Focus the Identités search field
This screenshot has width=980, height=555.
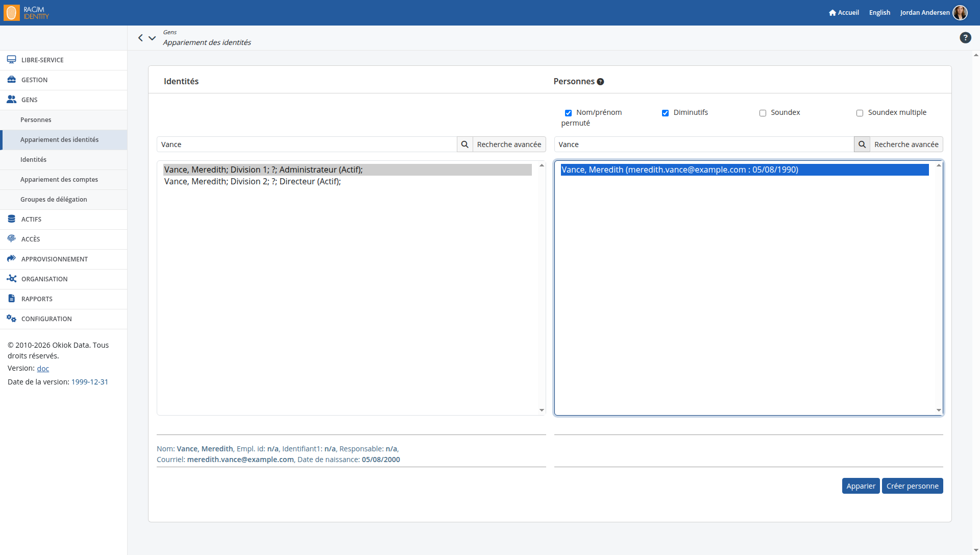pos(307,144)
